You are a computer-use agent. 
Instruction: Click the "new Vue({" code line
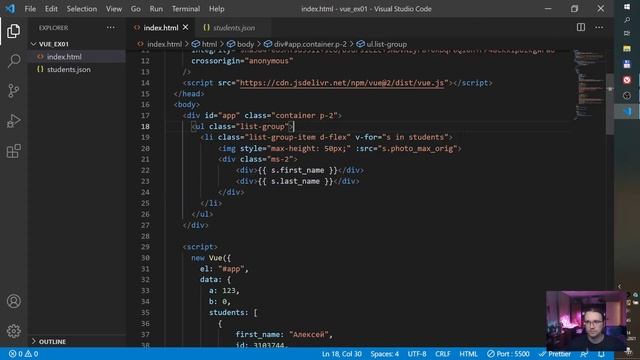(211, 258)
